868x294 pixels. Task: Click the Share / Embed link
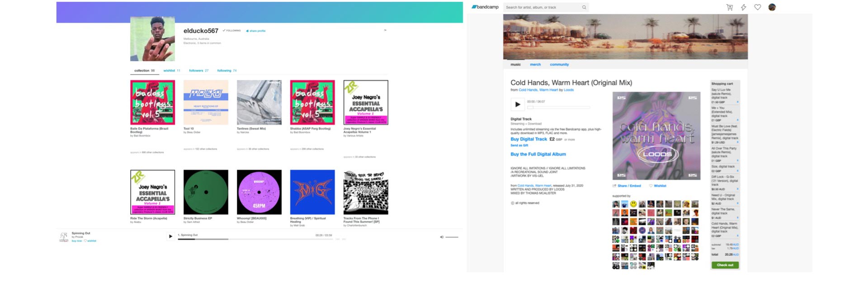tap(627, 186)
